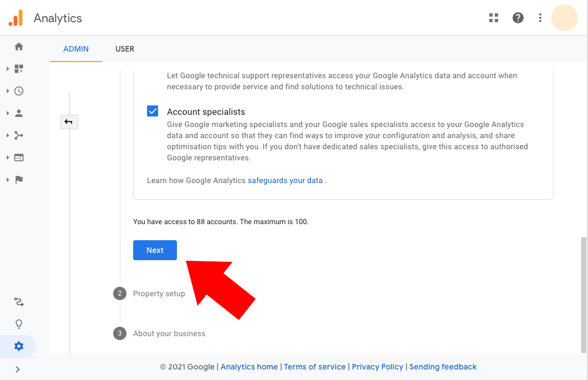Expand the Customisation sidebar section arrow

[8, 69]
